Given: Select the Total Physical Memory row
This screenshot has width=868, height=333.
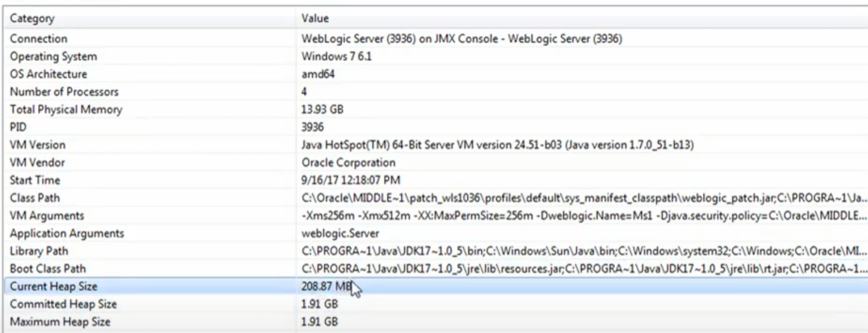Looking at the screenshot, I should (x=436, y=109).
